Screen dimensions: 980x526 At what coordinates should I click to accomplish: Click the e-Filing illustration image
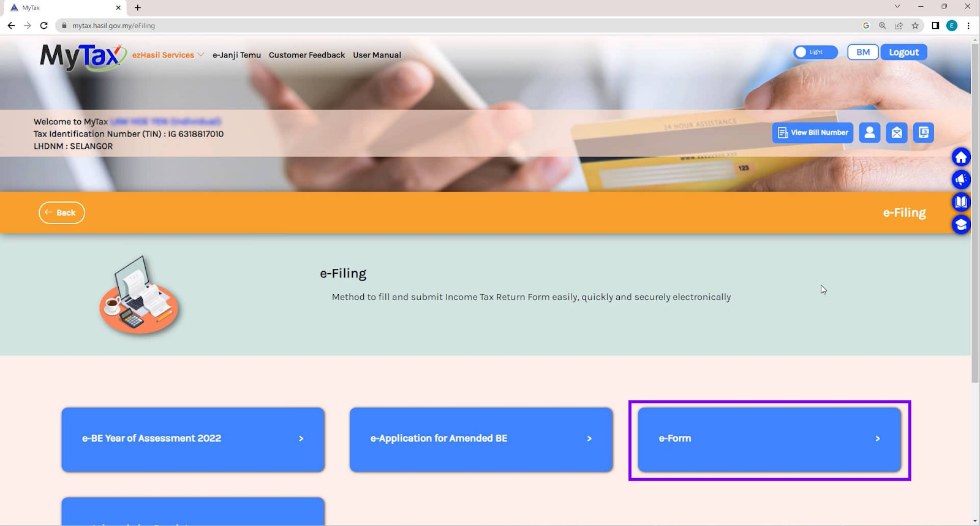point(140,295)
